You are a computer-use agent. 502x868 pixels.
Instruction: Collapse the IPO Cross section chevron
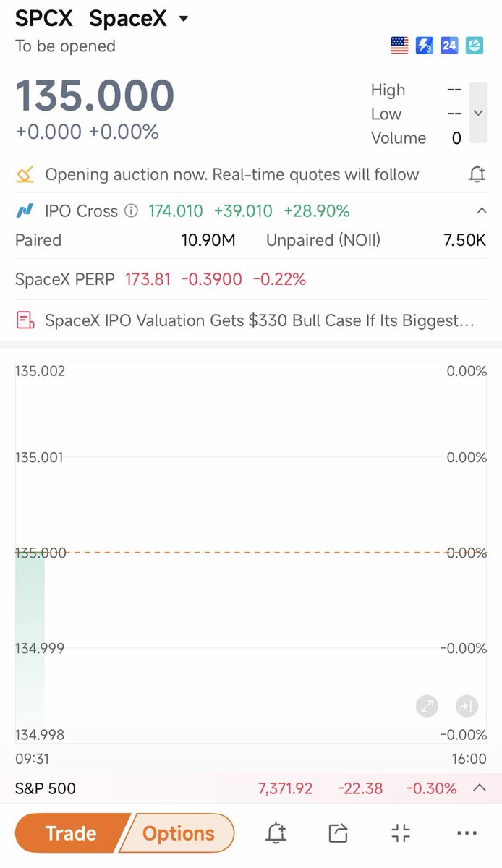pyautogui.click(x=481, y=211)
